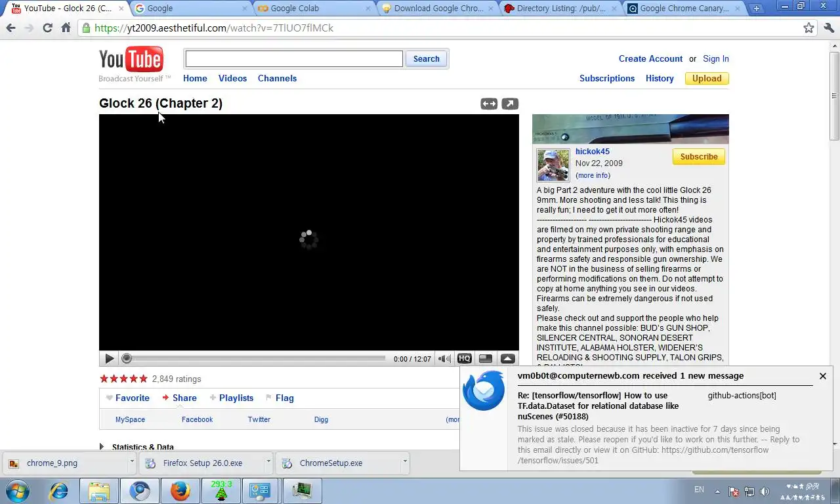Viewport: 840px width, 504px height.
Task: Show hidden system tray icons arrow
Action: [717, 491]
